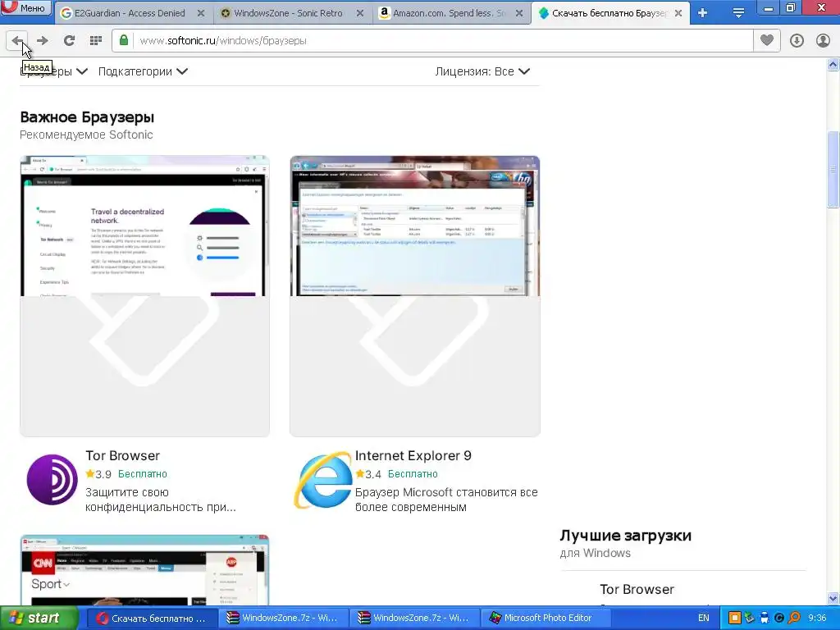840x630 pixels.
Task: Click the blue-white figure tray icon
Action: point(765,619)
